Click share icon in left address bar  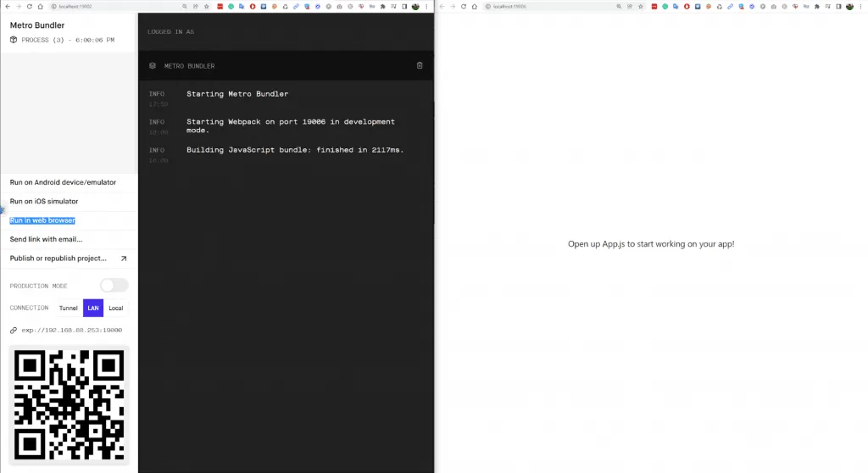[x=196, y=7]
